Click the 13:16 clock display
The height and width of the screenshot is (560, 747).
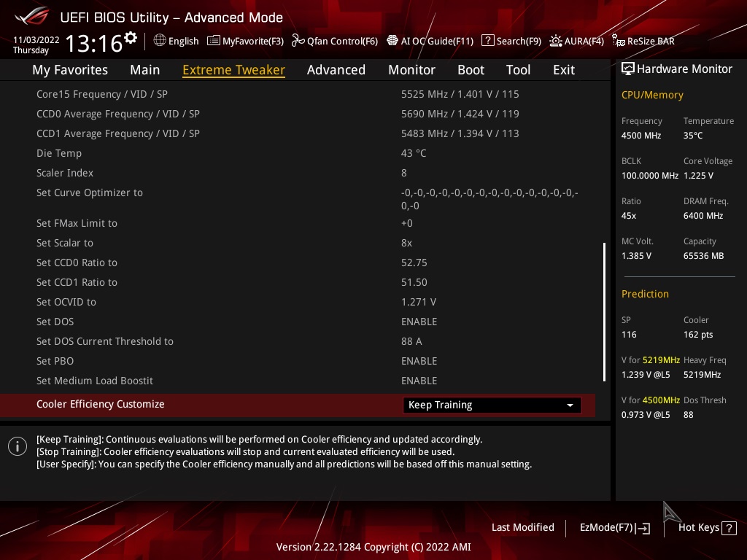(94, 43)
